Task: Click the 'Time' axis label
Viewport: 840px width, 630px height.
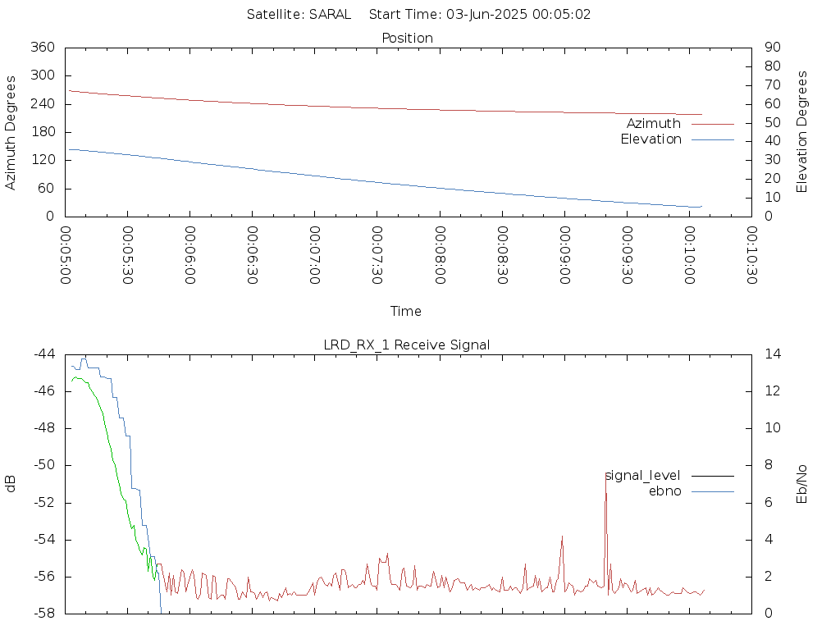Action: click(x=405, y=311)
